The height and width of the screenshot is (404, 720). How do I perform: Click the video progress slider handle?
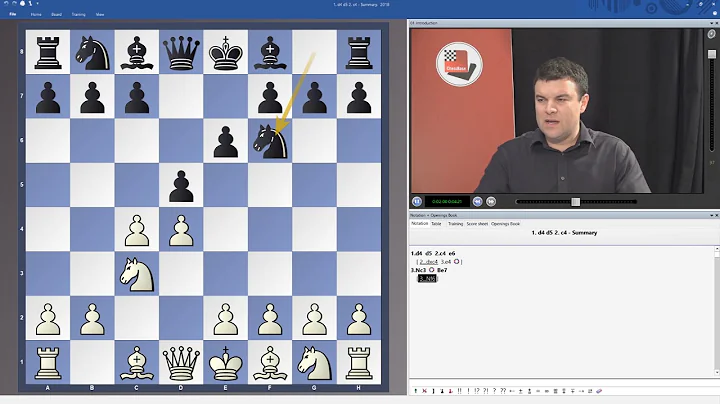pyautogui.click(x=575, y=202)
